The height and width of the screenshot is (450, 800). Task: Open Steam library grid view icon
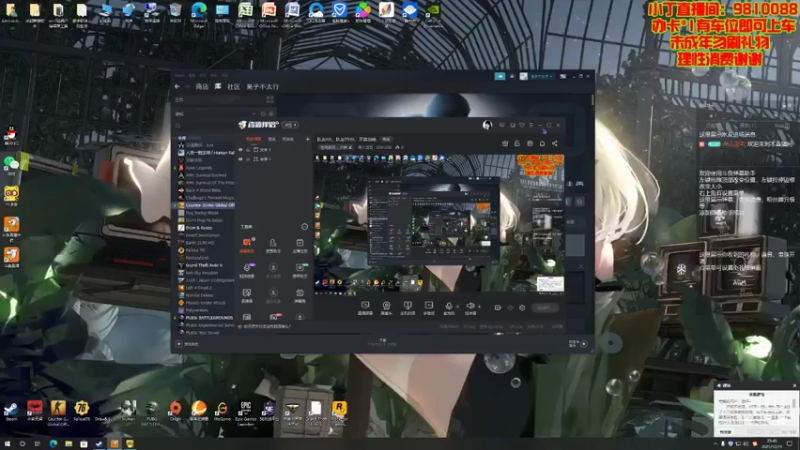click(270, 99)
